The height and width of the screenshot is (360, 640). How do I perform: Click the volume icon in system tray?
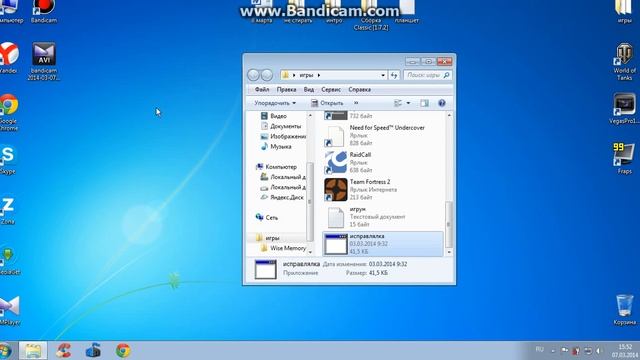[599, 351]
